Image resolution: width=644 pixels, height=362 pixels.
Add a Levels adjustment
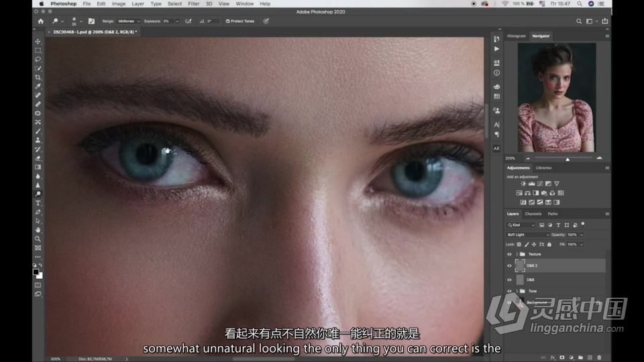tap(531, 184)
